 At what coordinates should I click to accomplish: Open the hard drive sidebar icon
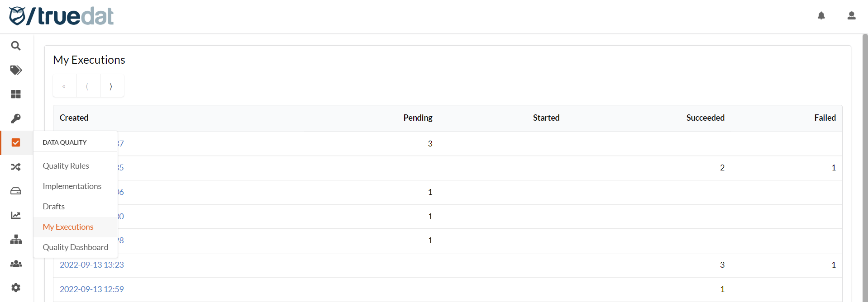click(x=16, y=191)
